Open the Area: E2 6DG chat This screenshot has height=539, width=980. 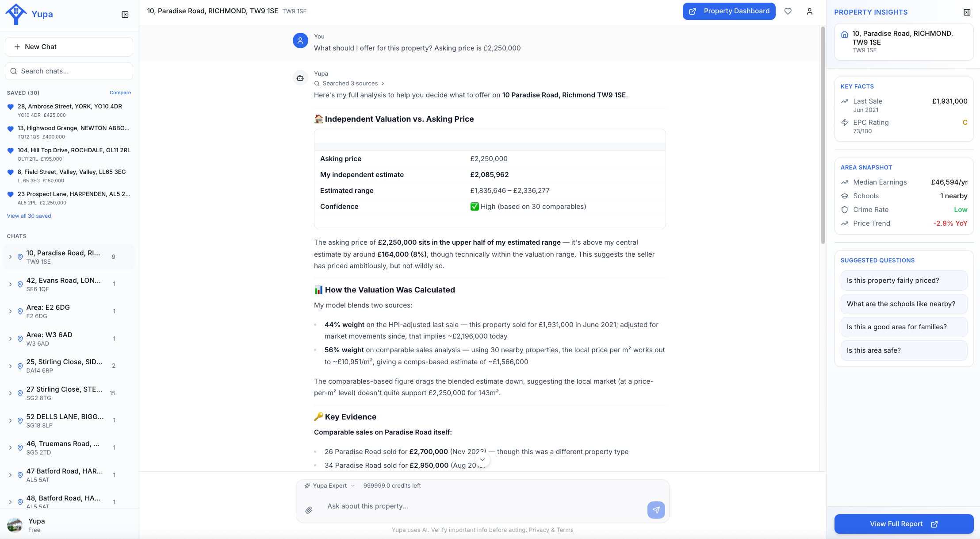(69, 312)
